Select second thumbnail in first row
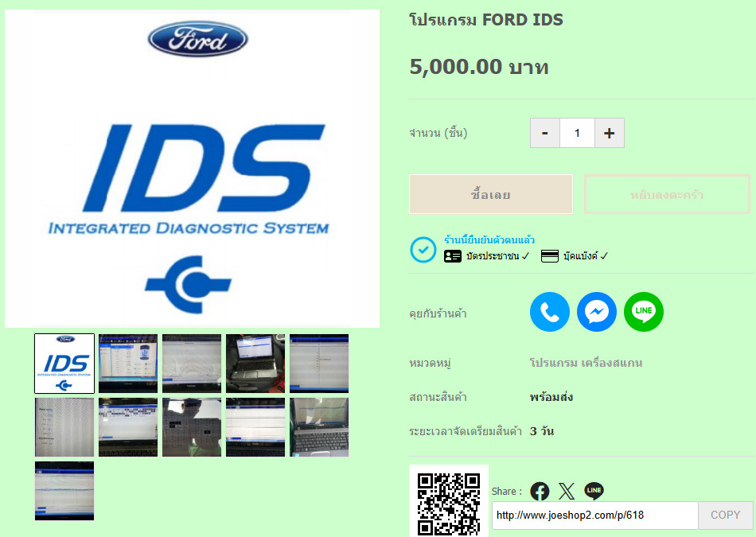 click(128, 364)
